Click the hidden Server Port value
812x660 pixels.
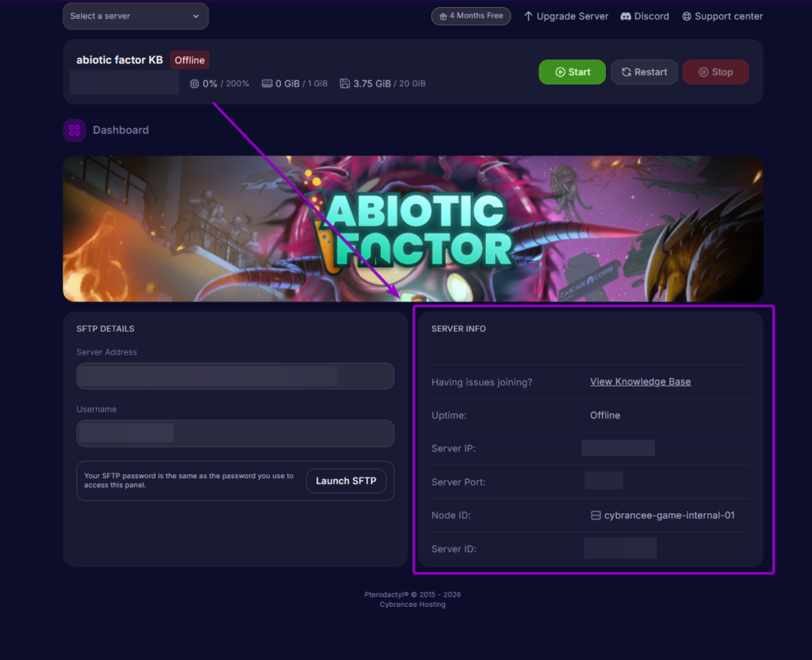coord(603,480)
